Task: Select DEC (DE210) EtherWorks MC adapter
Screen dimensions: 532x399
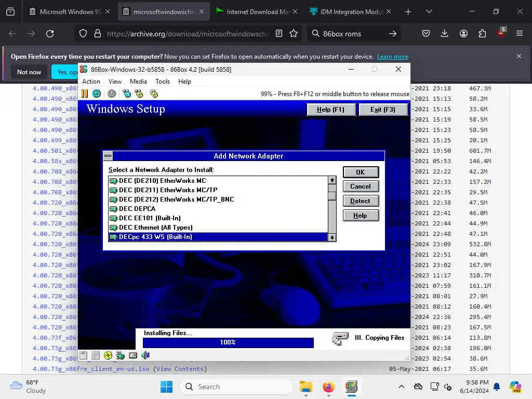Action: point(218,180)
